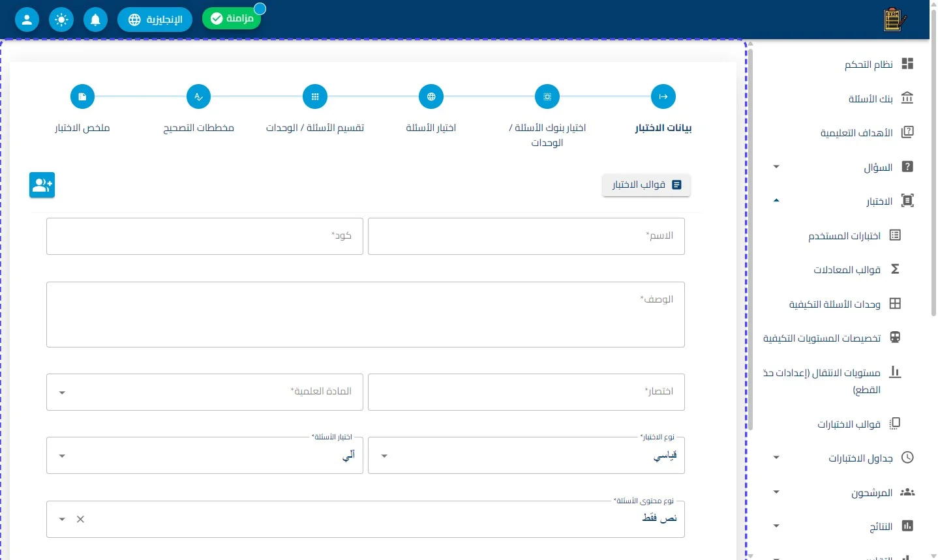Screen dimensions: 938x560
Task: Collapse the الاختبار sidebar section arrow
Action: pyautogui.click(x=776, y=201)
